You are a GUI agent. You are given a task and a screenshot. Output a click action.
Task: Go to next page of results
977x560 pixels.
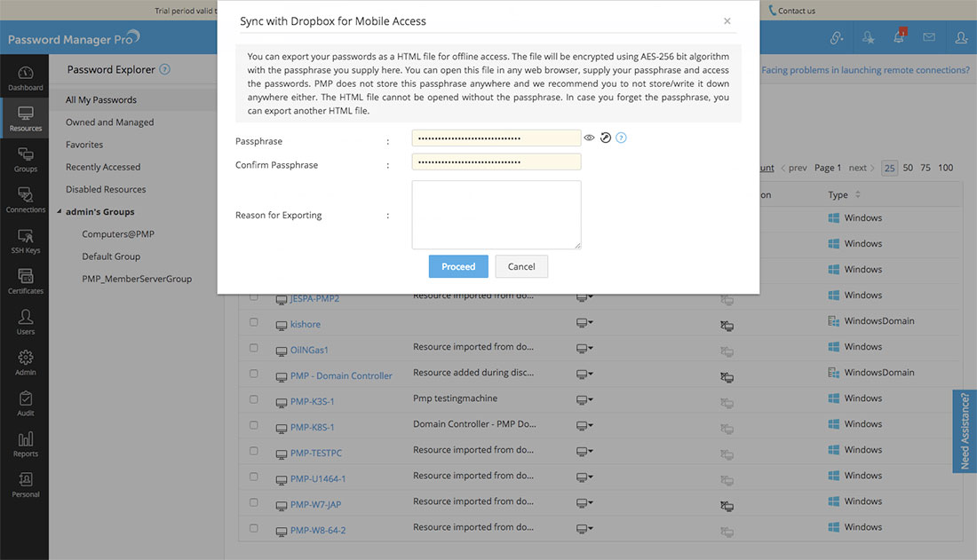coord(862,168)
